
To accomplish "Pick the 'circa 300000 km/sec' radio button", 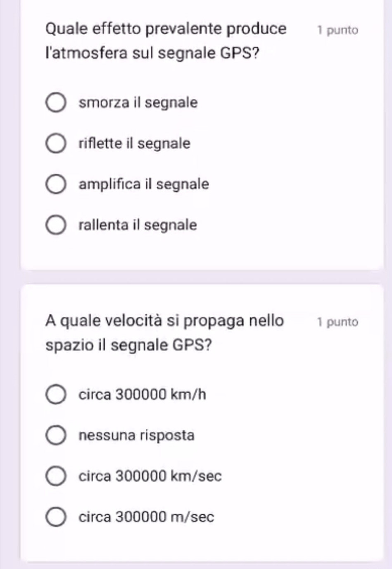I will [55, 476].
